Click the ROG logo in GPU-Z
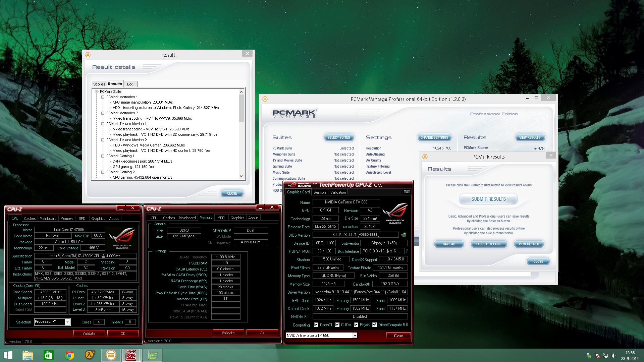 [395, 213]
